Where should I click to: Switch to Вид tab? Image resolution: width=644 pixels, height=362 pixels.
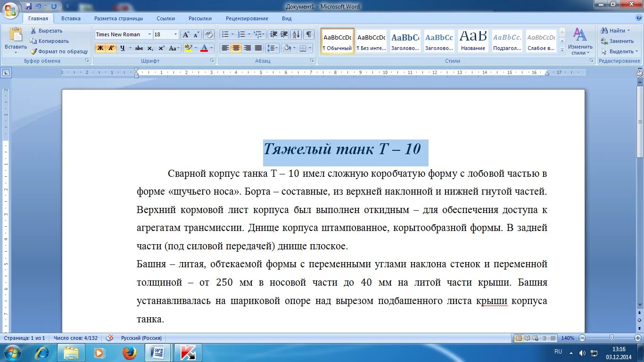pos(287,18)
